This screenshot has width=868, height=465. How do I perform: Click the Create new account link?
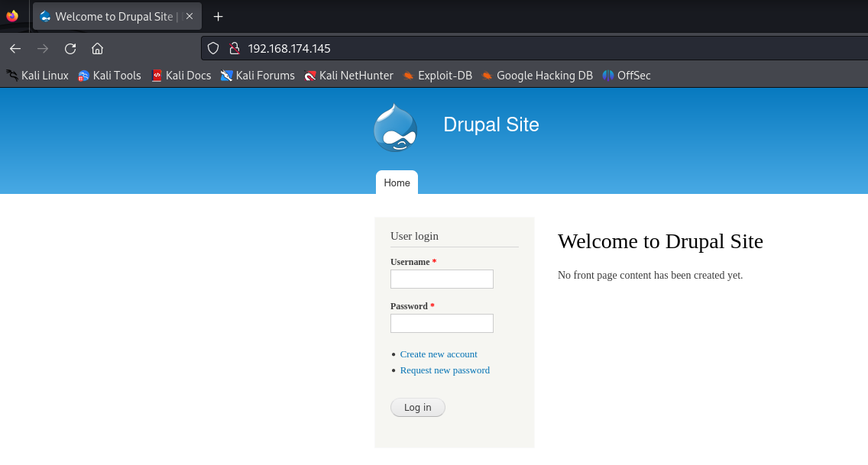(x=439, y=354)
